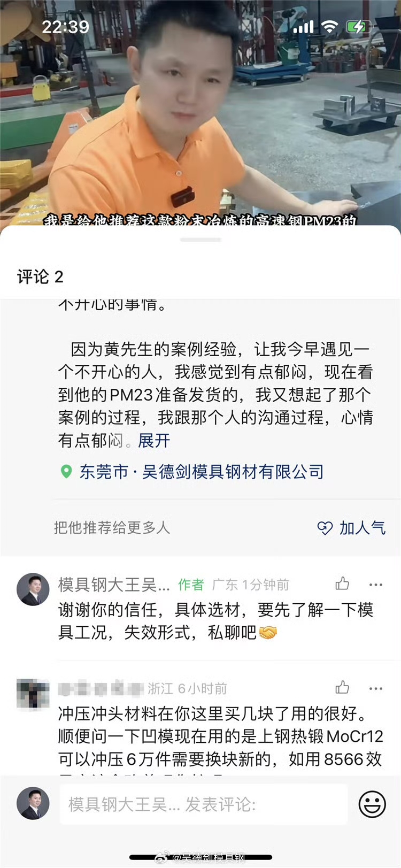Open the author's avatar in comments
Image resolution: width=401 pixels, height=868 pixels.
tap(33, 590)
